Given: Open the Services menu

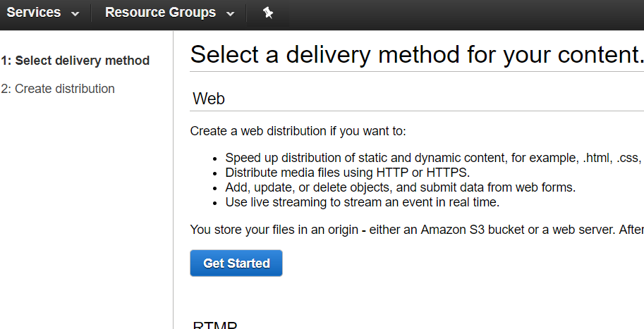Looking at the screenshot, I should click(x=34, y=13).
